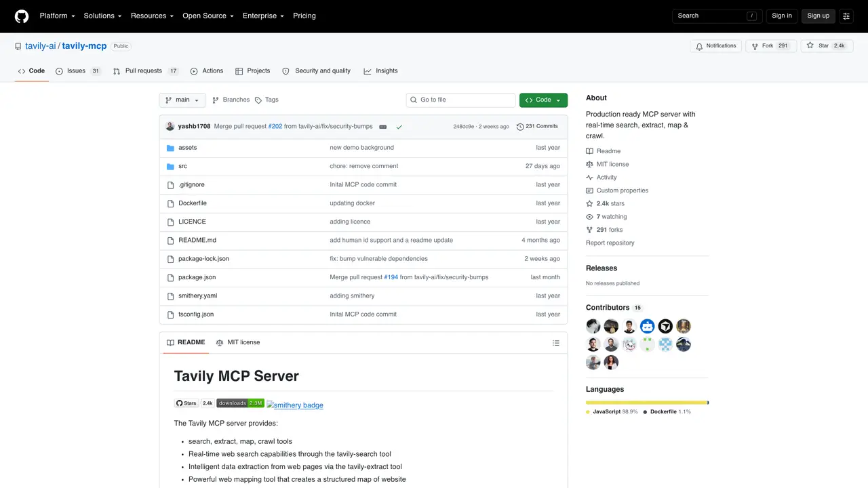Screen dimensions: 868x488
Task: Open the header hamburger menu icon
Action: (846, 16)
